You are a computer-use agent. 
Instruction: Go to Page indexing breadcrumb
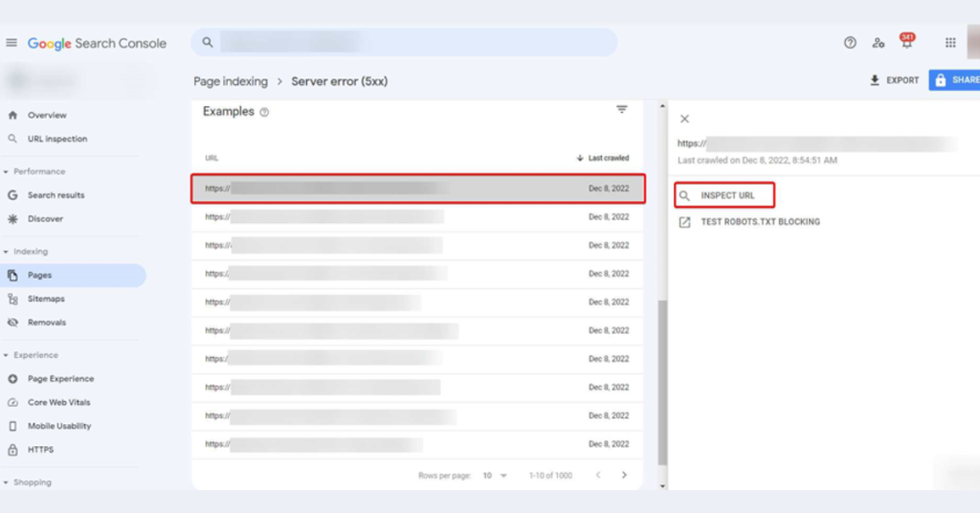coord(231,81)
